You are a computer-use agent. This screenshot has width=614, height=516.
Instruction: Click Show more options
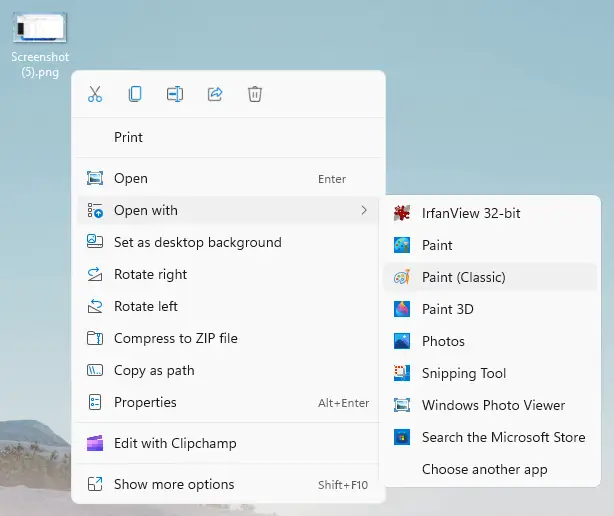pyautogui.click(x=228, y=484)
